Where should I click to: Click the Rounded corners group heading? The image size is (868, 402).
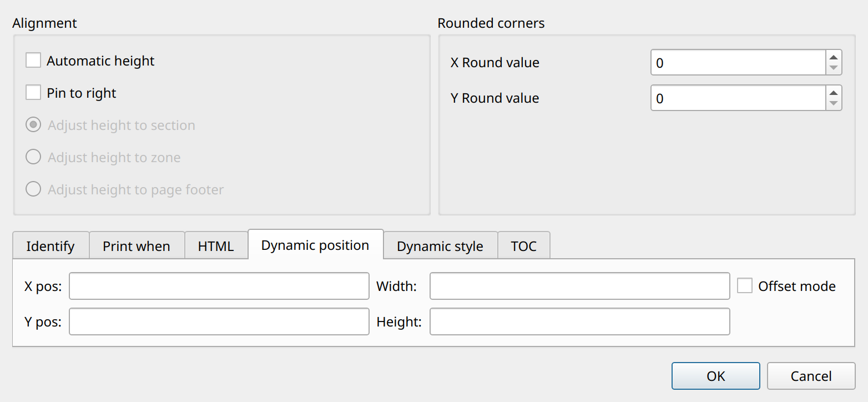click(491, 23)
